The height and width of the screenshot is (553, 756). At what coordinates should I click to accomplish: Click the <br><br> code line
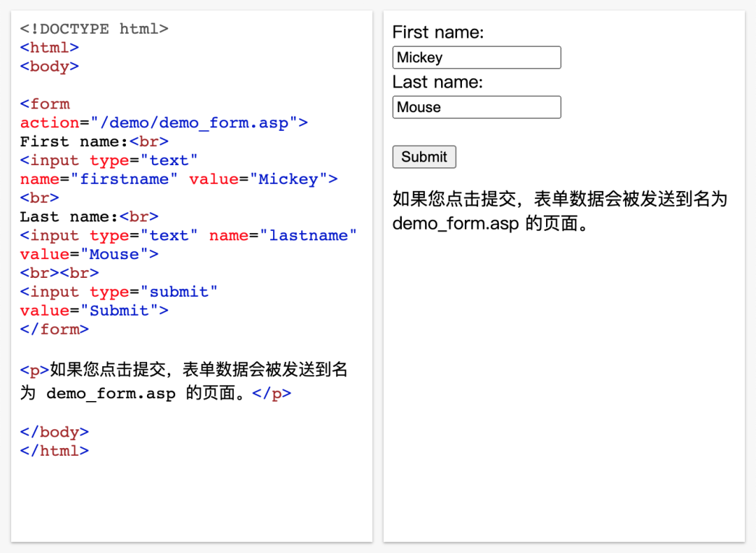(59, 274)
